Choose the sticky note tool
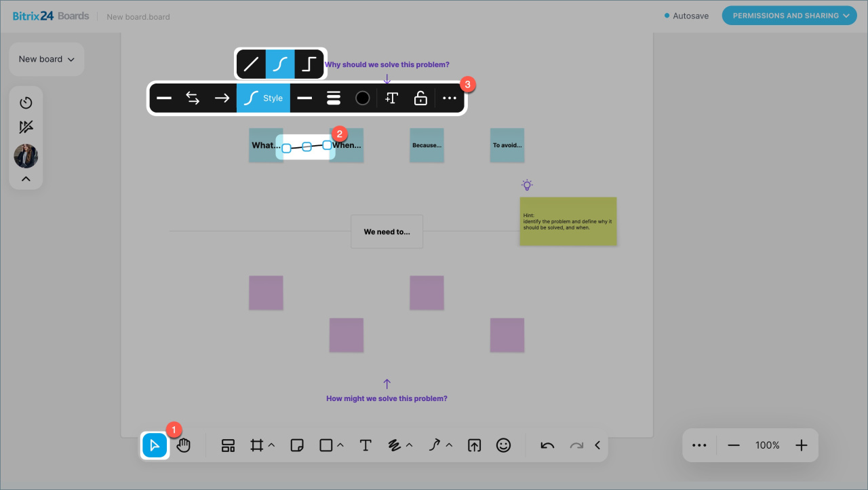The width and height of the screenshot is (868, 490). [x=296, y=445]
